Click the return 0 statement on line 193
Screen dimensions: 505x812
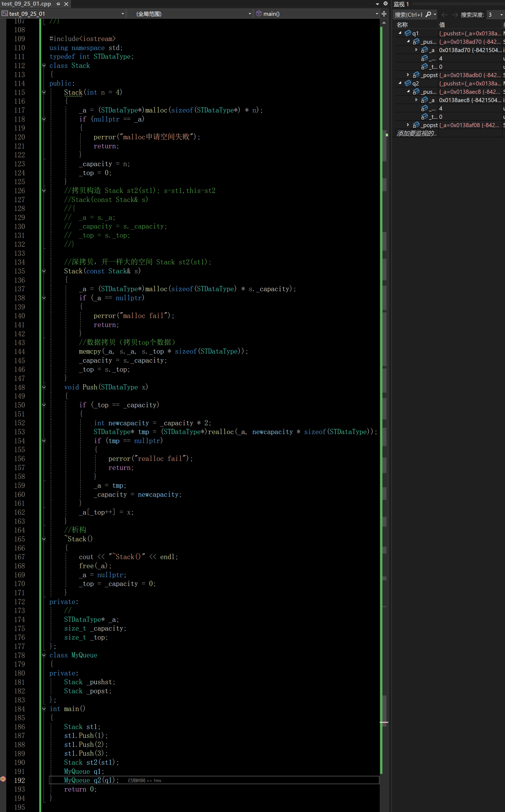(x=80, y=789)
